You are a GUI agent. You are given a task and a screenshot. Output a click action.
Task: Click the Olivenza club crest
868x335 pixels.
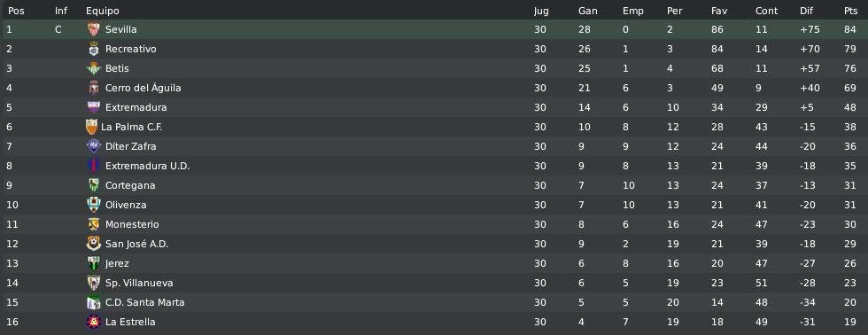(94, 205)
